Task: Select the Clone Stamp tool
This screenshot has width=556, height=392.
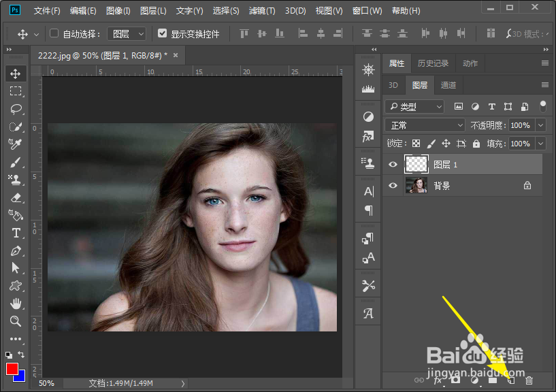Action: pyautogui.click(x=15, y=180)
